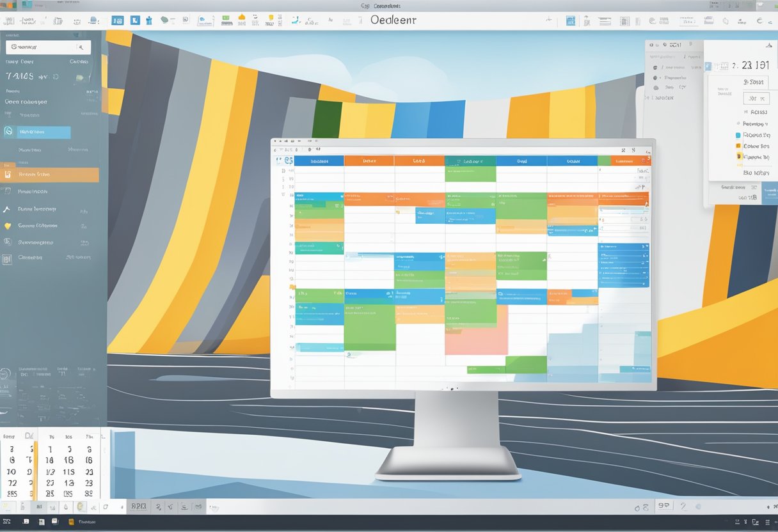
Task: Select the blue highlighted item in the sidebar
Action: point(36,132)
